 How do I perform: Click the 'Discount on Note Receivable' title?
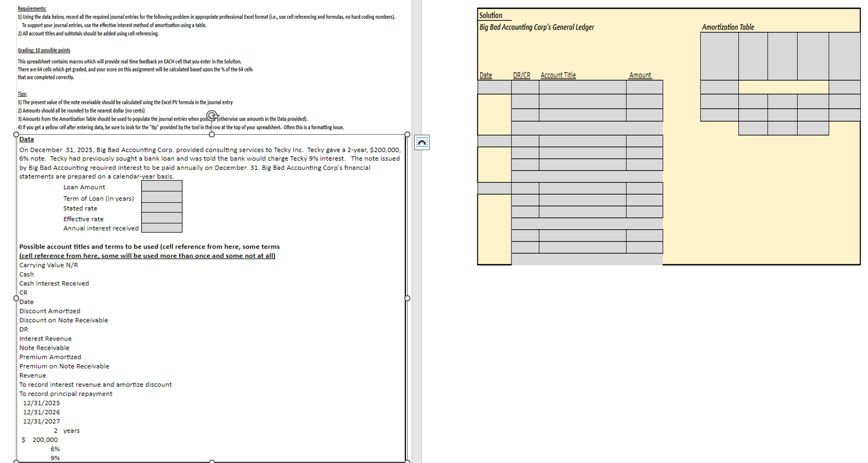[x=64, y=321]
